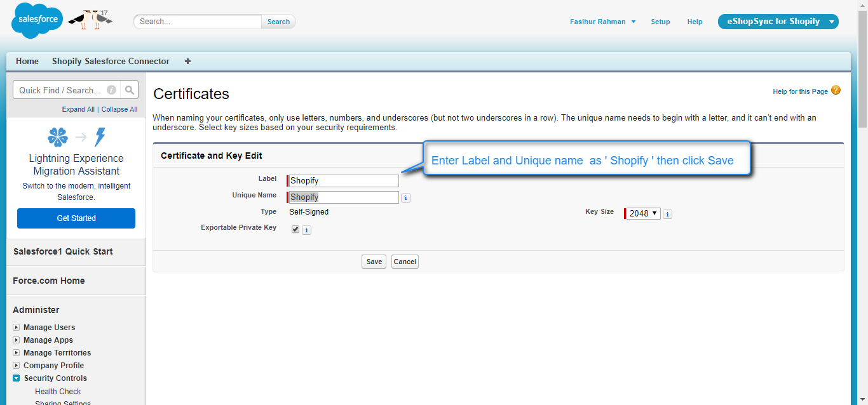This screenshot has width=868, height=405.
Task: Click the Quick Find info icon
Action: (x=112, y=90)
